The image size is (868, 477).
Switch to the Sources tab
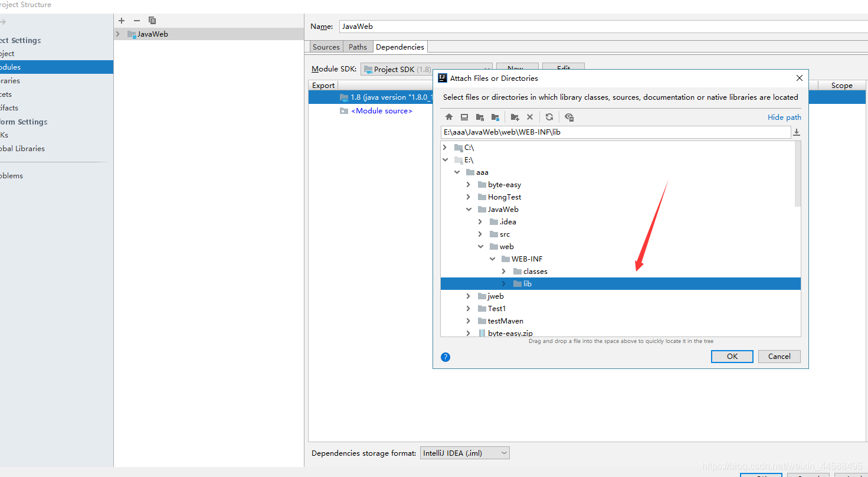click(326, 47)
